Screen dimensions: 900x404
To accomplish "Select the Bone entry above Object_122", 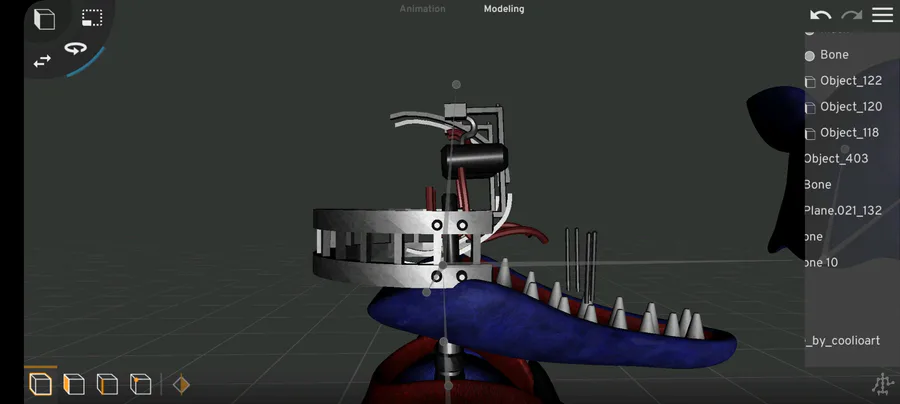I will coord(834,55).
